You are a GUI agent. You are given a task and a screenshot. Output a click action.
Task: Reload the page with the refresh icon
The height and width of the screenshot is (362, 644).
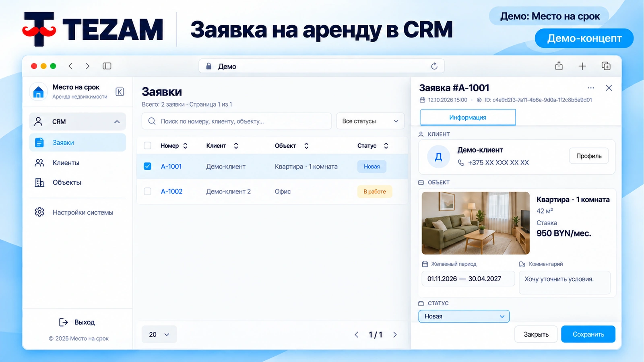(434, 66)
